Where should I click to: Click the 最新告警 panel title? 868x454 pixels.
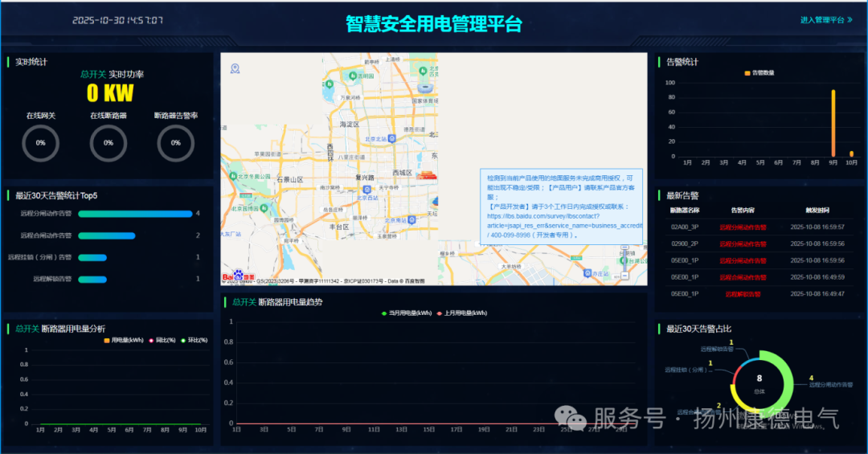[682, 195]
